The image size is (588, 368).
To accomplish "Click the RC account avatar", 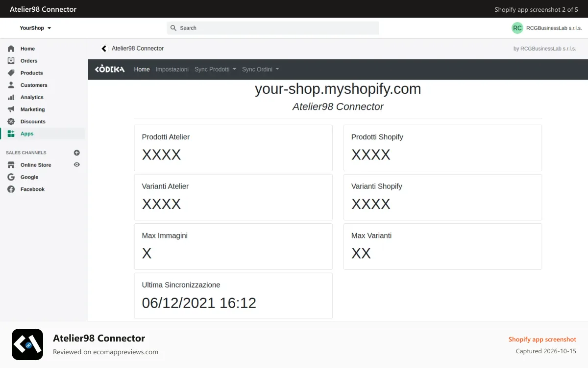I will [x=517, y=28].
